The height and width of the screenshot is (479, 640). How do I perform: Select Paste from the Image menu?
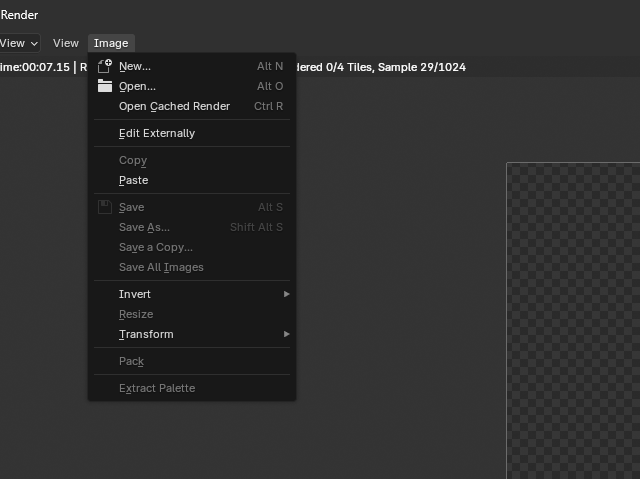[192, 180]
